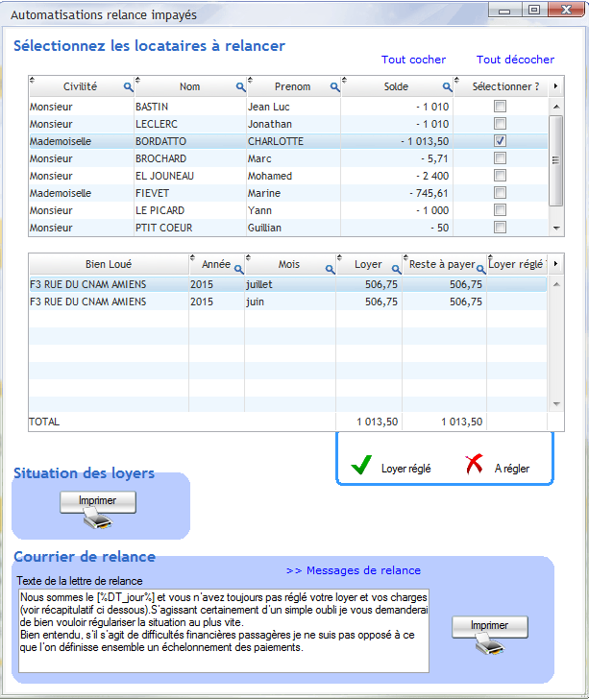Viewport: 589px width, 700px height.
Task: Sort by the Solde column header
Action: click(x=396, y=86)
